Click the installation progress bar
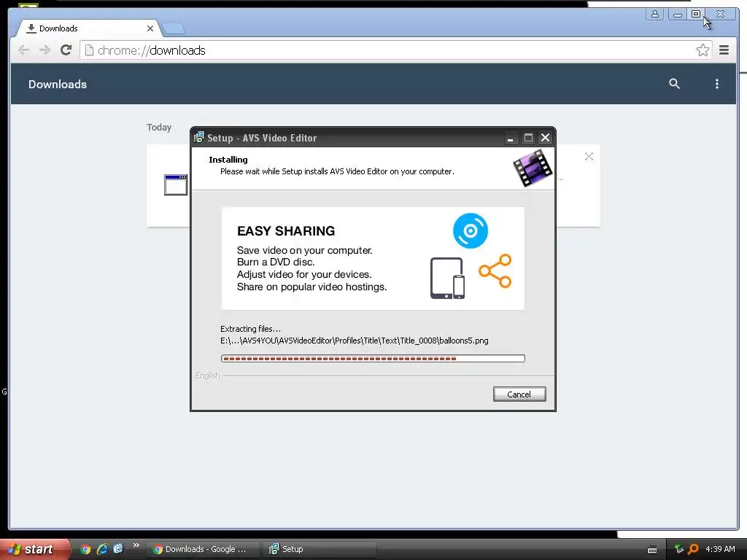This screenshot has width=747, height=560. coord(373,359)
